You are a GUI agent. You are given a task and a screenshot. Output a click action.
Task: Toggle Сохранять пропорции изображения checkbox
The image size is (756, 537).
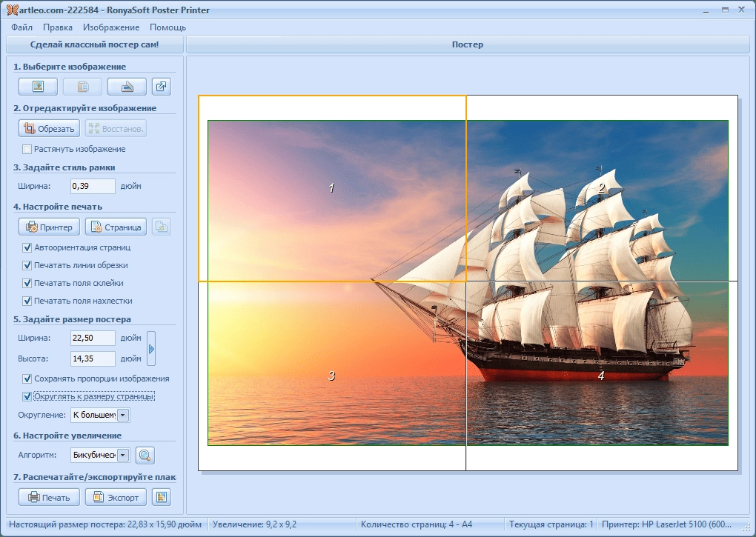tap(27, 379)
